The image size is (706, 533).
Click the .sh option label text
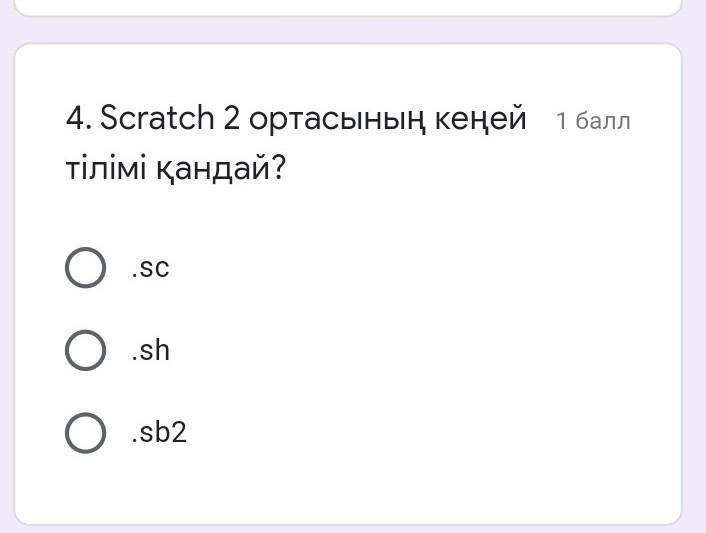tap(150, 351)
